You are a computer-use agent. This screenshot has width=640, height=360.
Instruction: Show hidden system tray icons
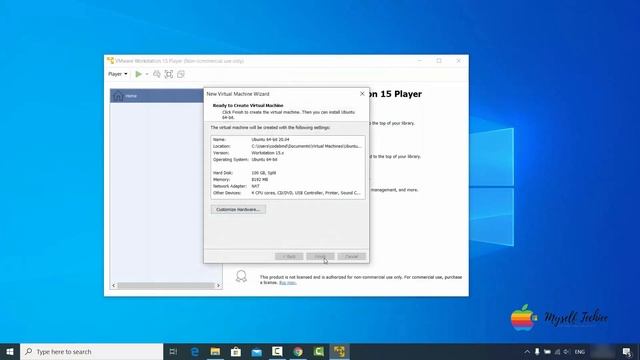(527, 351)
